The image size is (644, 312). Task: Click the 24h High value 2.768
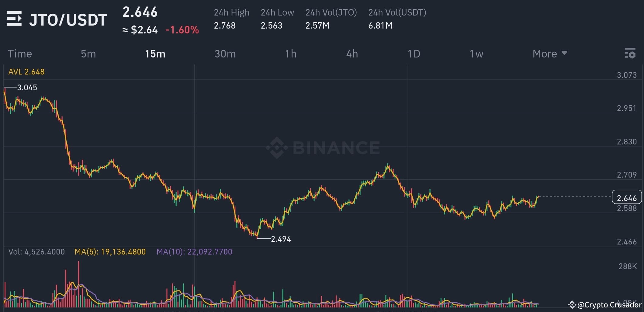click(x=225, y=26)
